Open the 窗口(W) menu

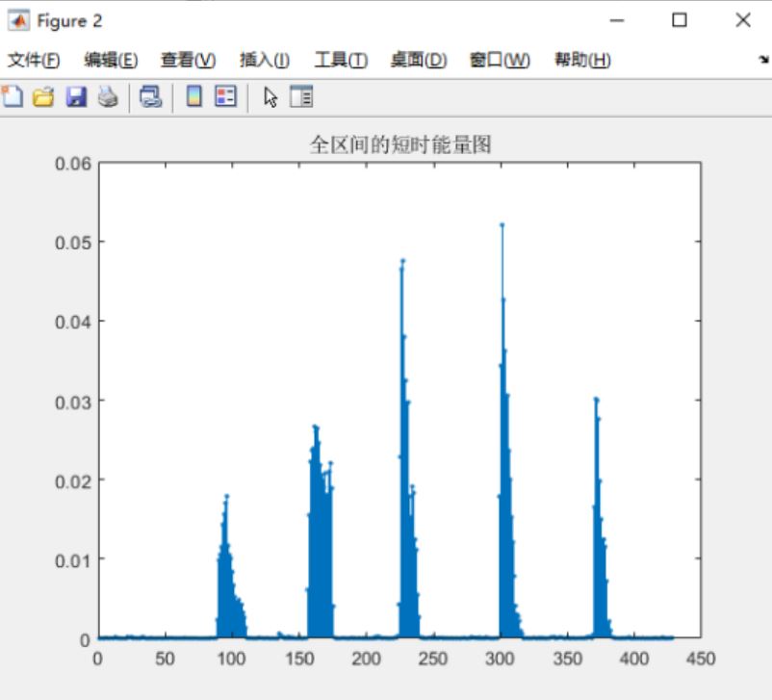point(500,60)
